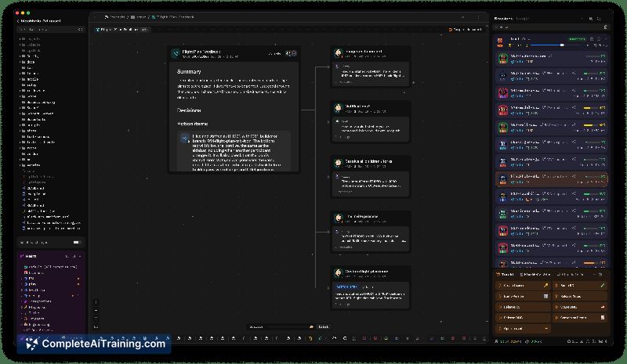Click the orange icon next to Export
This screenshot has height=364, width=627.
pyautogui.click(x=311, y=327)
